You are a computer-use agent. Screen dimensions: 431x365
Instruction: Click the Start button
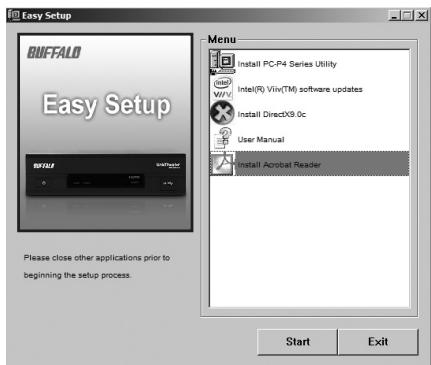(297, 342)
